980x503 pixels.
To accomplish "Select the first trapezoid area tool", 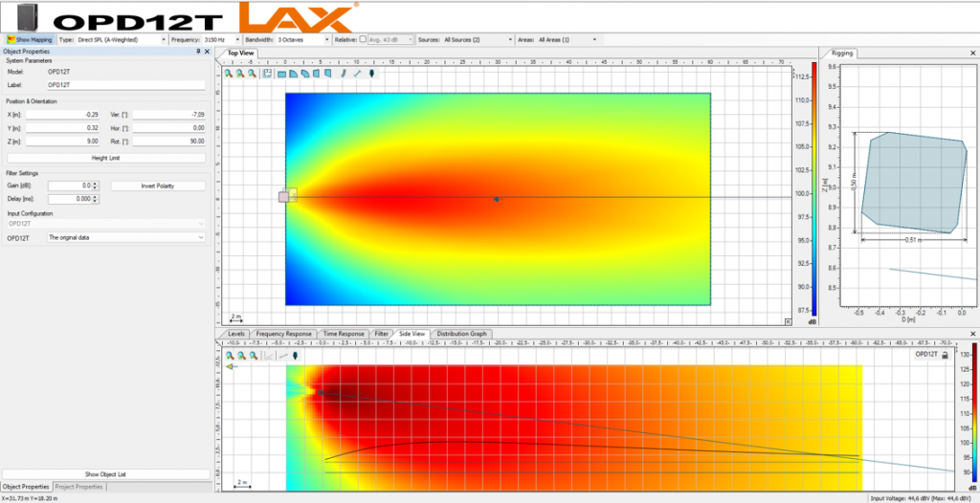I will coord(316,74).
